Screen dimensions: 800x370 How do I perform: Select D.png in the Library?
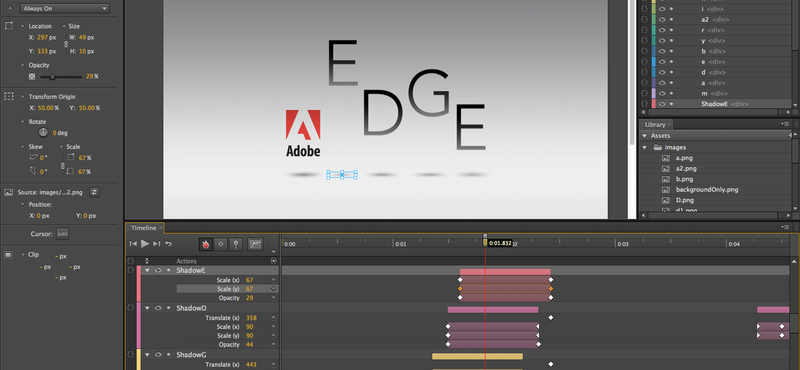click(x=685, y=200)
